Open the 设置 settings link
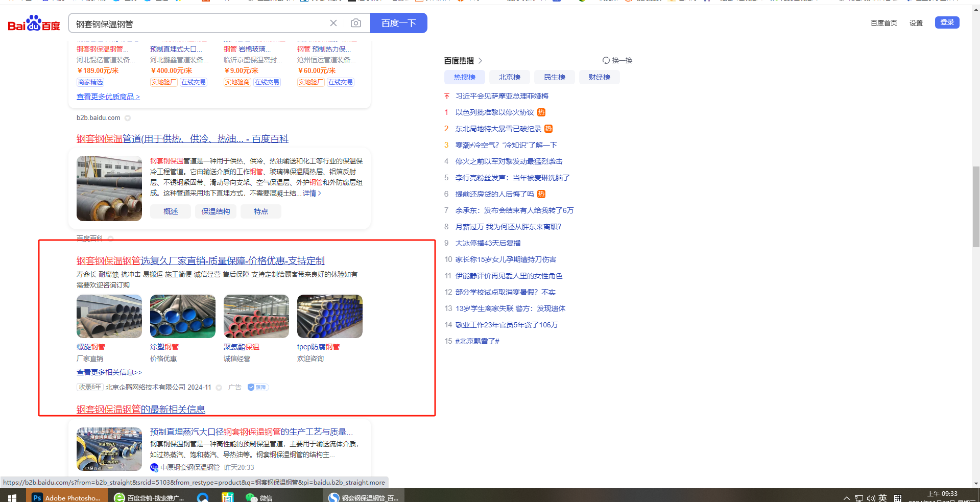 pos(916,23)
